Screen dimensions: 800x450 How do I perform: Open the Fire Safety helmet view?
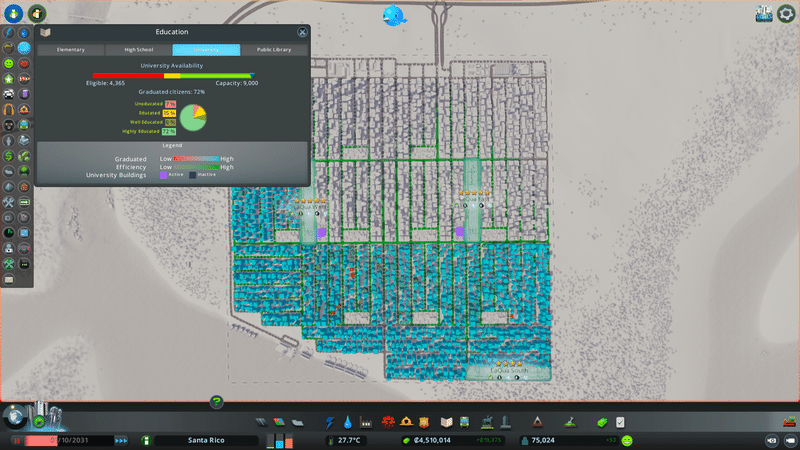pos(24,110)
